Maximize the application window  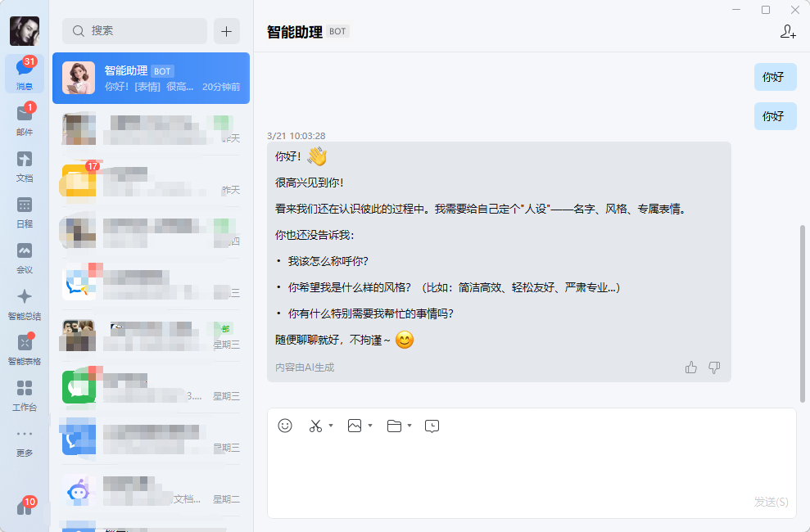(766, 10)
